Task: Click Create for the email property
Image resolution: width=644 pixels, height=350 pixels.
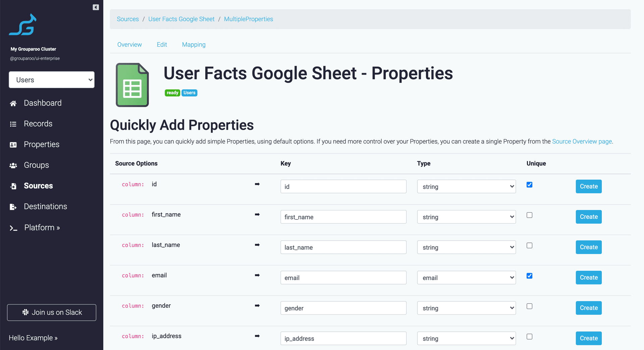Action: [x=589, y=278]
